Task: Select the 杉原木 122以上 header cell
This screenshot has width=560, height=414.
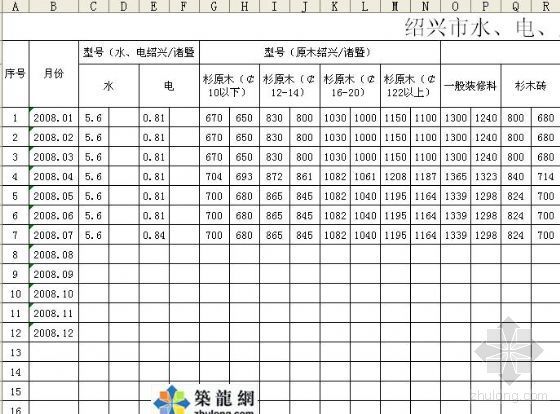Action: pyautogui.click(x=411, y=86)
